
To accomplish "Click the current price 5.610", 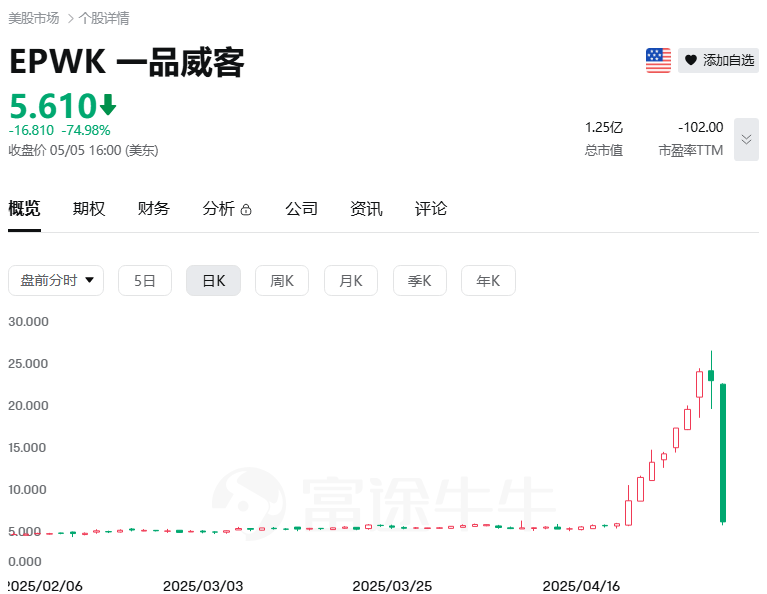I will 53,106.
